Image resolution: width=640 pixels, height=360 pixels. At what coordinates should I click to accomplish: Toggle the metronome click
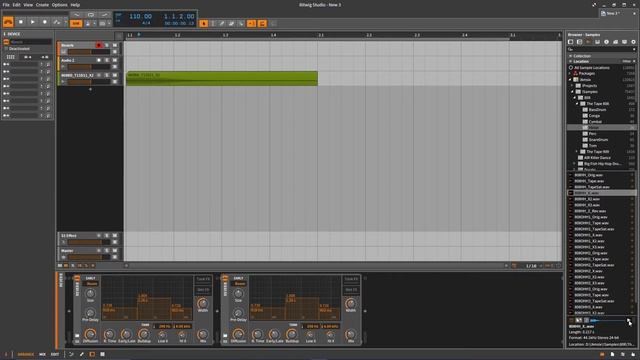(x=88, y=24)
